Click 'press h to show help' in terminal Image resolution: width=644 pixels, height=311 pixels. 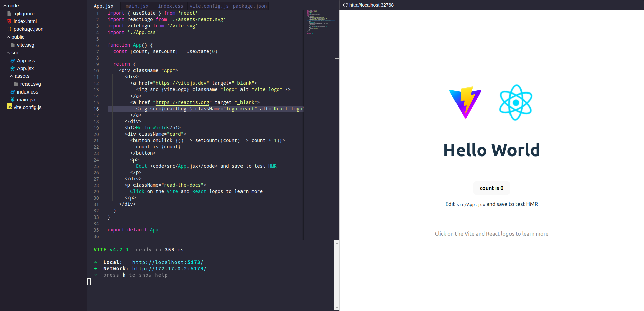(x=136, y=275)
